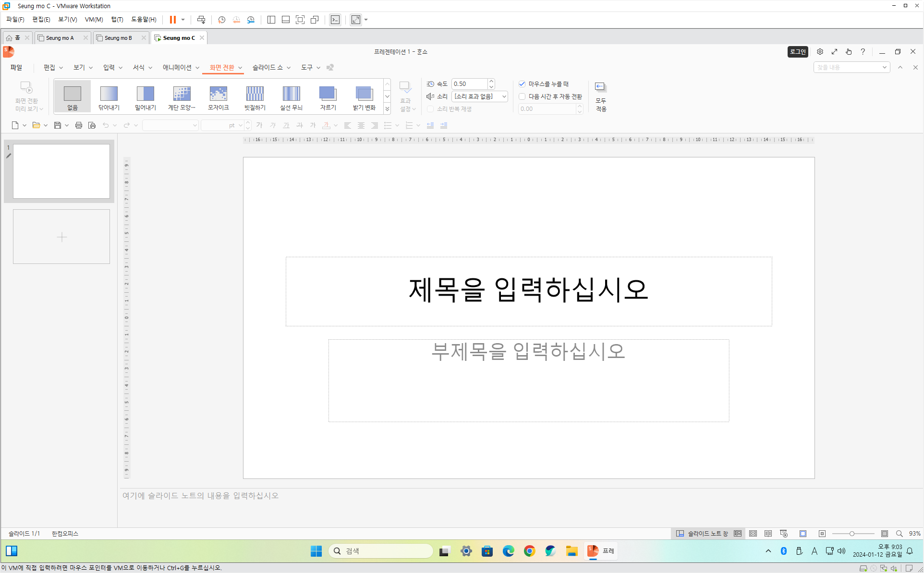
Task: Click the new document icon
Action: pos(15,125)
